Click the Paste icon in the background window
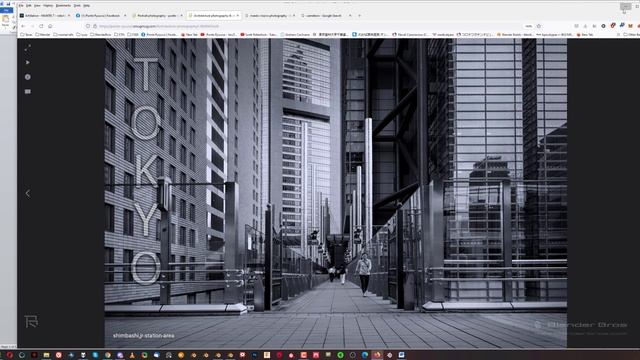This screenshot has width=640, height=360. pyautogui.click(x=5, y=20)
